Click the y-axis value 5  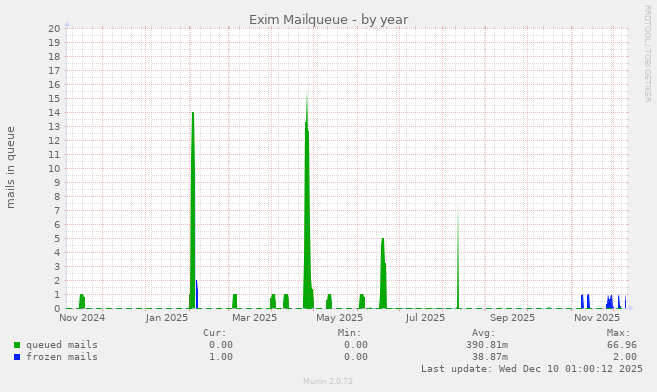pos(57,239)
